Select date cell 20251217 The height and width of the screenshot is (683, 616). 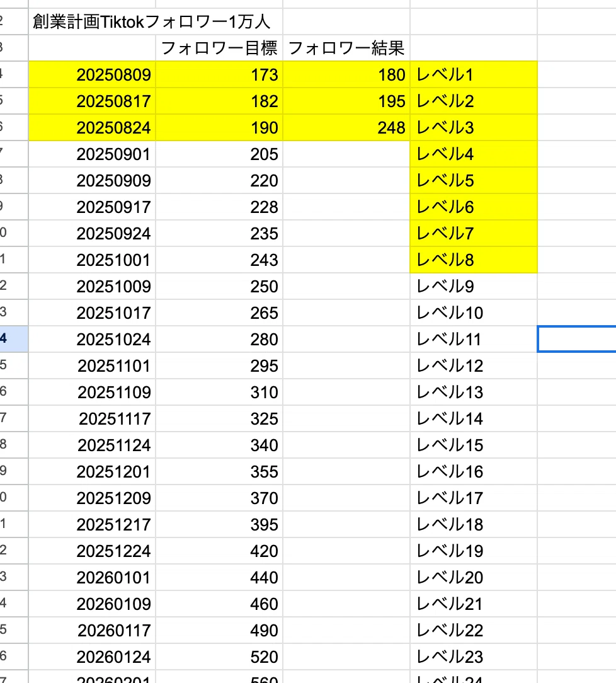93,524
